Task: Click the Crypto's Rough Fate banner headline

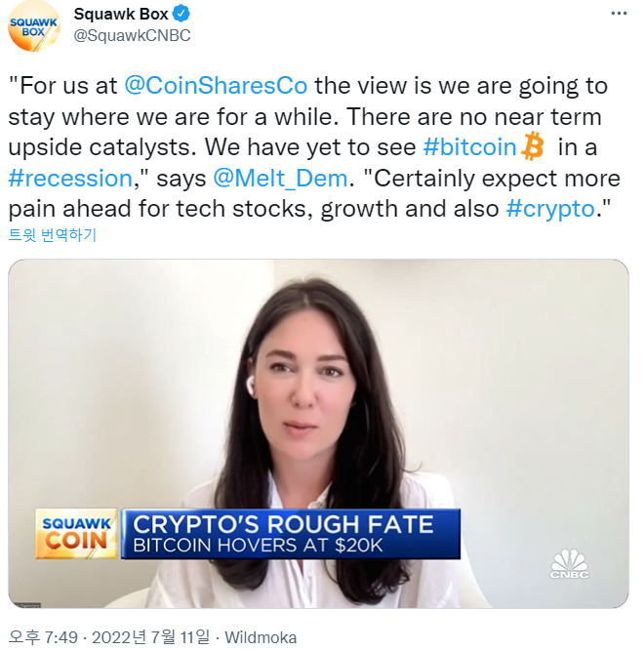Action: [x=283, y=524]
